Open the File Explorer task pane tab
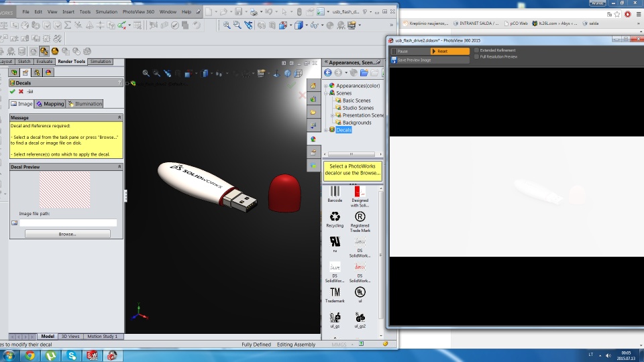The width and height of the screenshot is (644, 362). [x=313, y=112]
